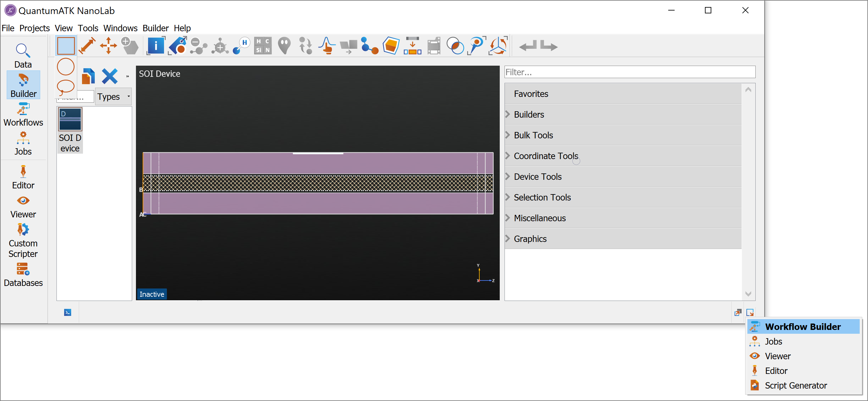Open the Tools menu
This screenshot has width=868, height=401.
[88, 28]
